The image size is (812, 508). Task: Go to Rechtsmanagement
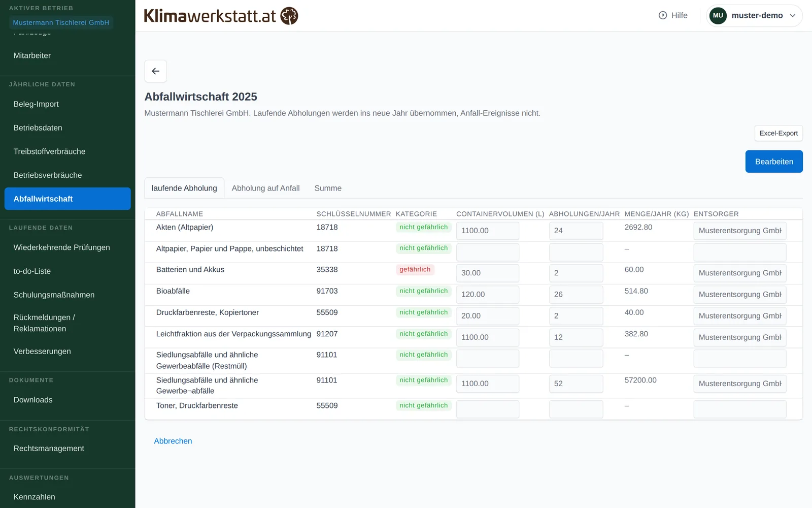49,448
